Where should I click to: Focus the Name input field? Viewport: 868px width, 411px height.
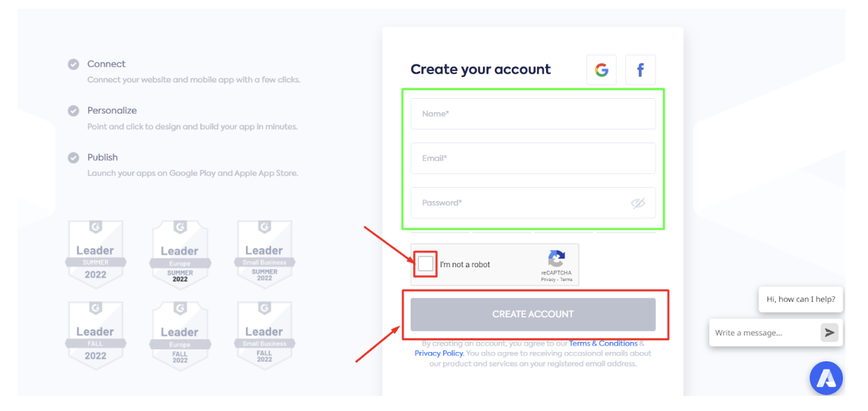click(x=532, y=114)
